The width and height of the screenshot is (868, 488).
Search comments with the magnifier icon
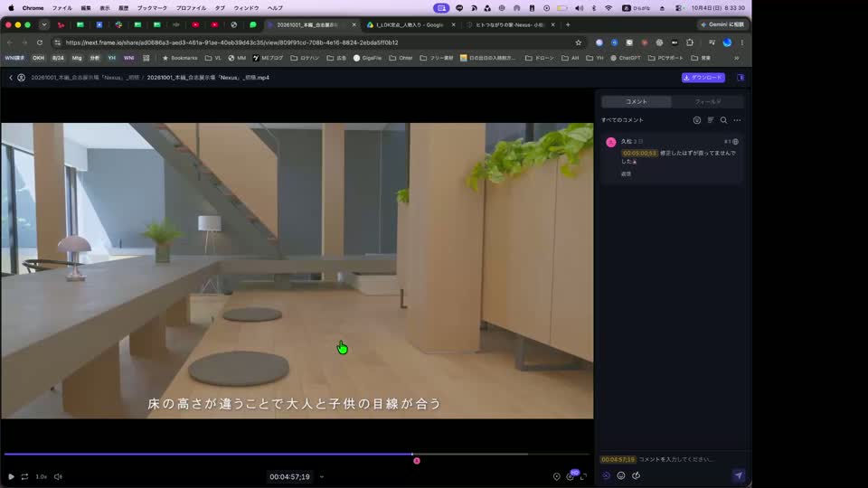[723, 120]
